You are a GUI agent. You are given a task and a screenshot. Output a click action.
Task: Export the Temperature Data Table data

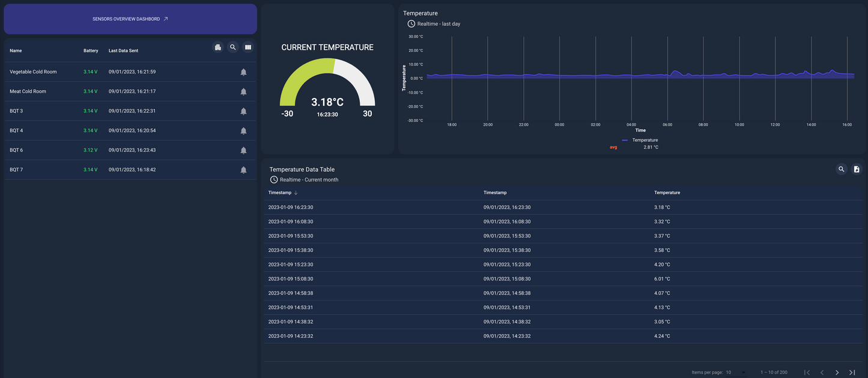pos(857,169)
